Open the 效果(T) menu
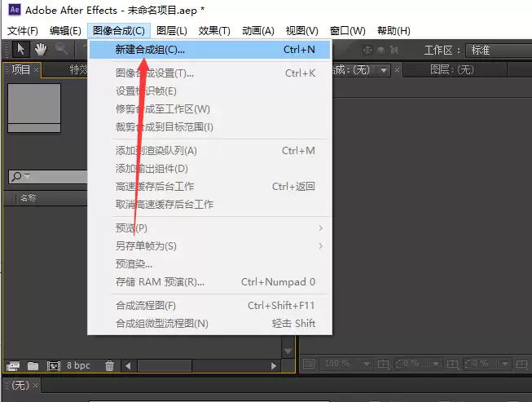 pyautogui.click(x=214, y=31)
